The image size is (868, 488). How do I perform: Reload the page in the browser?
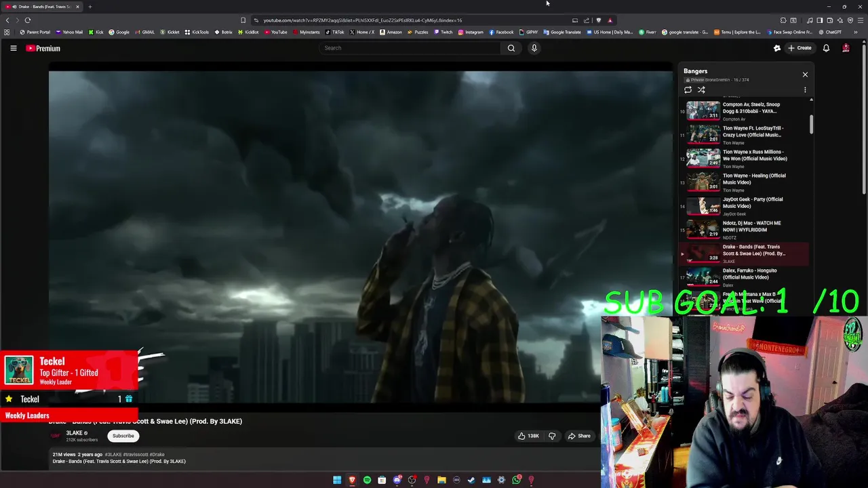28,20
